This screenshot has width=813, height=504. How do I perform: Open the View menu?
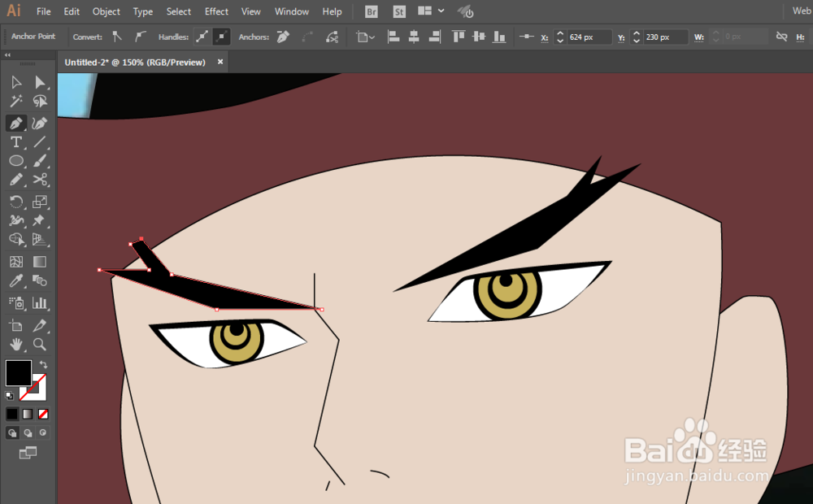[251, 11]
